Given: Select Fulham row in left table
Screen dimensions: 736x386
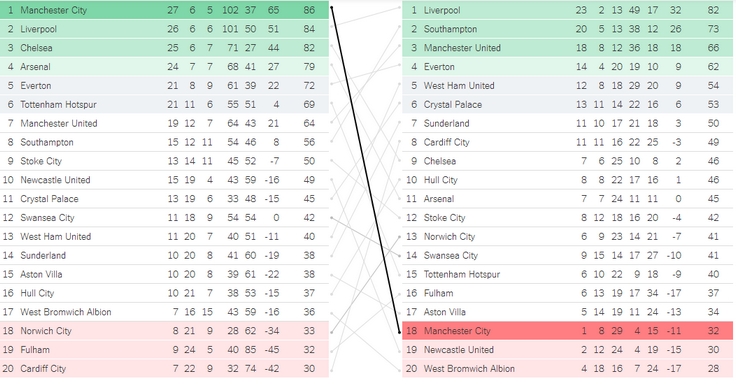Looking at the screenshot, I should (164, 349).
